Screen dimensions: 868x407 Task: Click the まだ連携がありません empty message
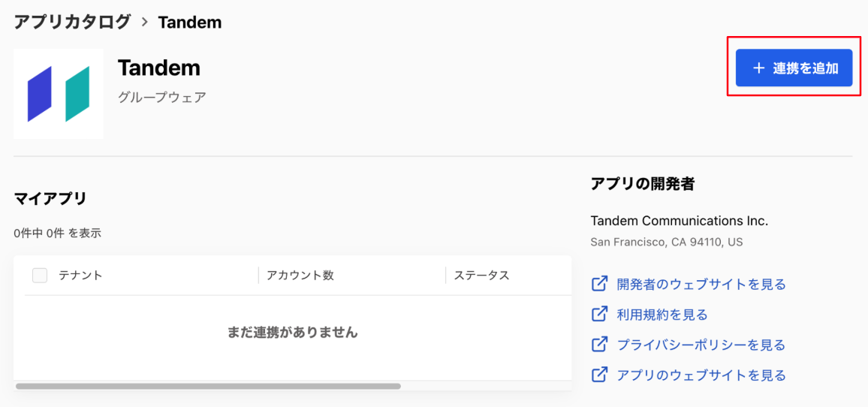(x=293, y=332)
